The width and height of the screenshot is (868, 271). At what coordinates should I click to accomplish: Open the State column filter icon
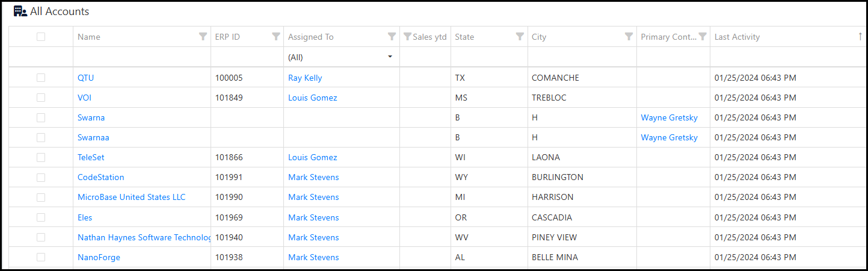click(520, 37)
